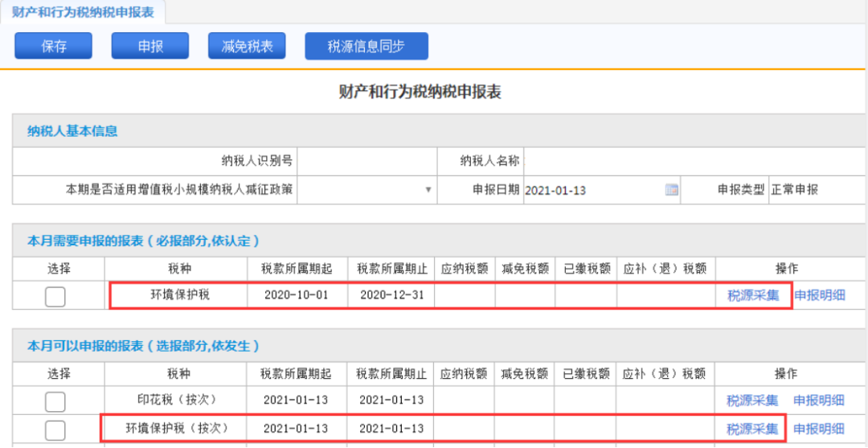
Task: Tick the checkbox for 印花税（按次） row
Action: 55,401
